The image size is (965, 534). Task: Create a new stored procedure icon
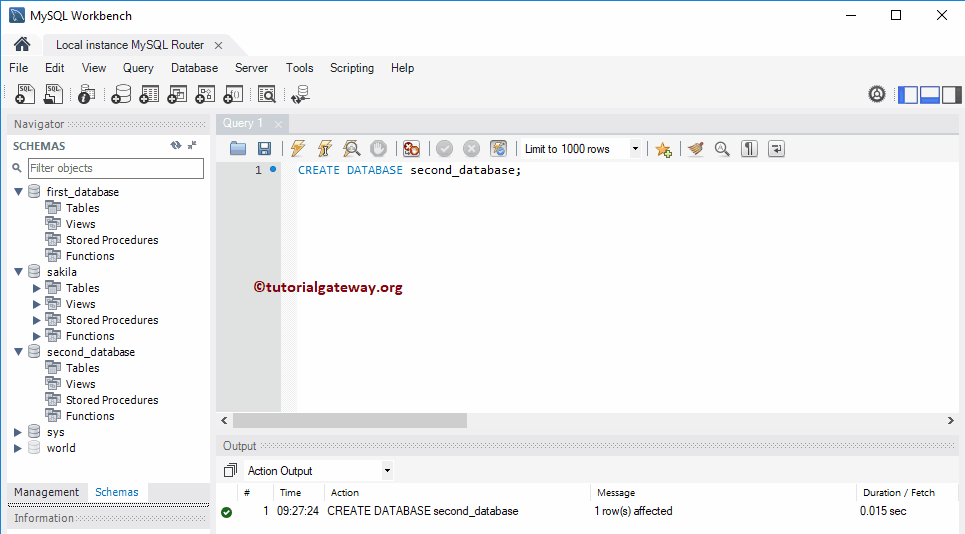205,94
